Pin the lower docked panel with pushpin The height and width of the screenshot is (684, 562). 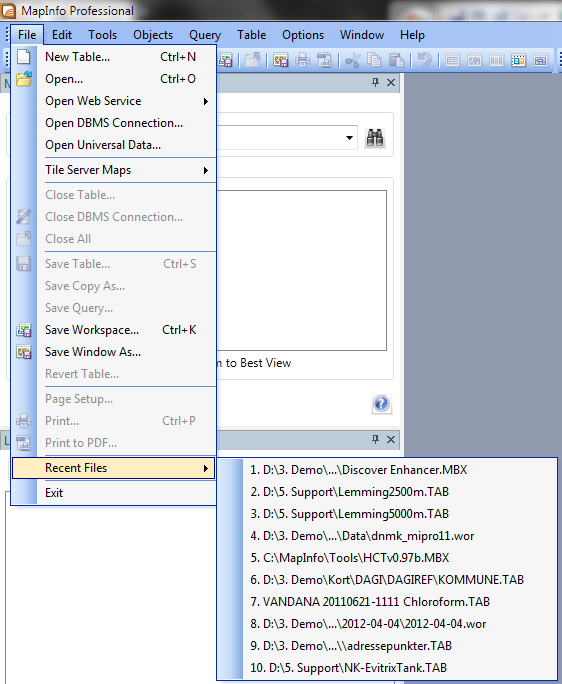click(x=375, y=439)
